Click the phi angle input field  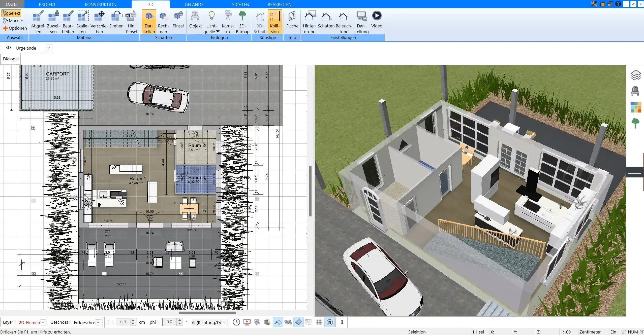coord(170,322)
